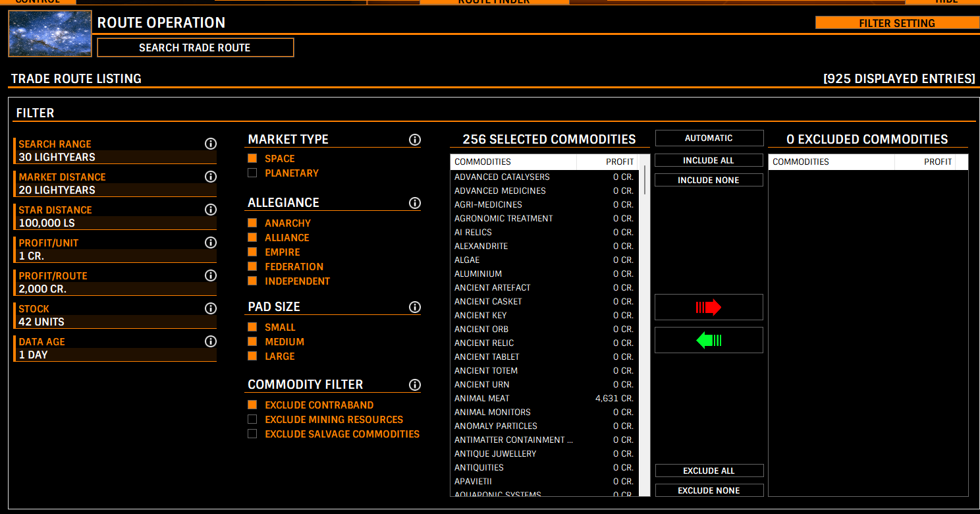Sort excluded list by Commodities header

[831, 161]
